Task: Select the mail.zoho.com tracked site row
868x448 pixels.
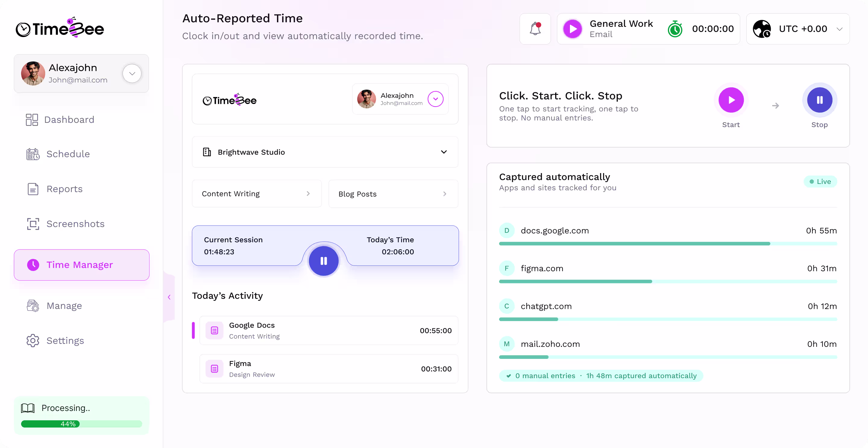Action: tap(668, 348)
